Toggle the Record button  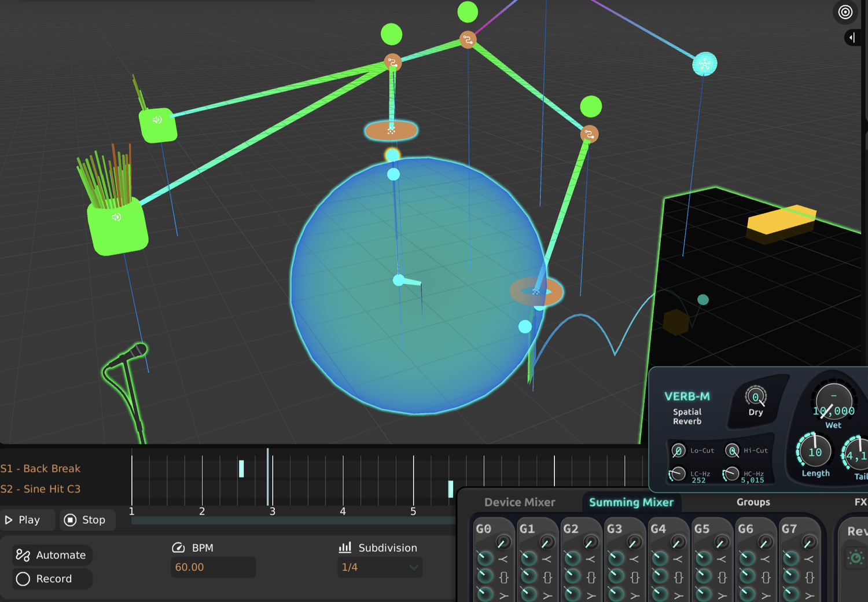[x=52, y=579]
